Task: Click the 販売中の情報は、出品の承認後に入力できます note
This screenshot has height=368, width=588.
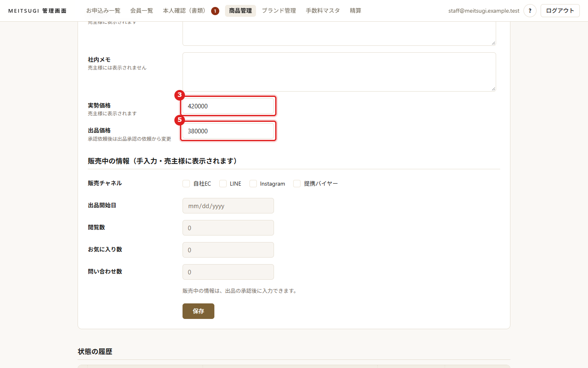Action: [x=241, y=291]
